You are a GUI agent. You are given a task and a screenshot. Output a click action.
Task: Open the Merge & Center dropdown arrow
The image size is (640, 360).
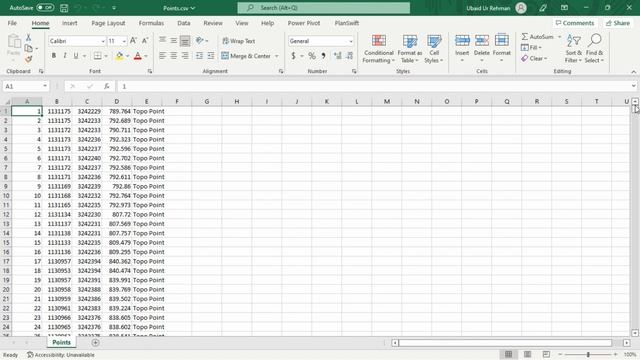(277, 56)
